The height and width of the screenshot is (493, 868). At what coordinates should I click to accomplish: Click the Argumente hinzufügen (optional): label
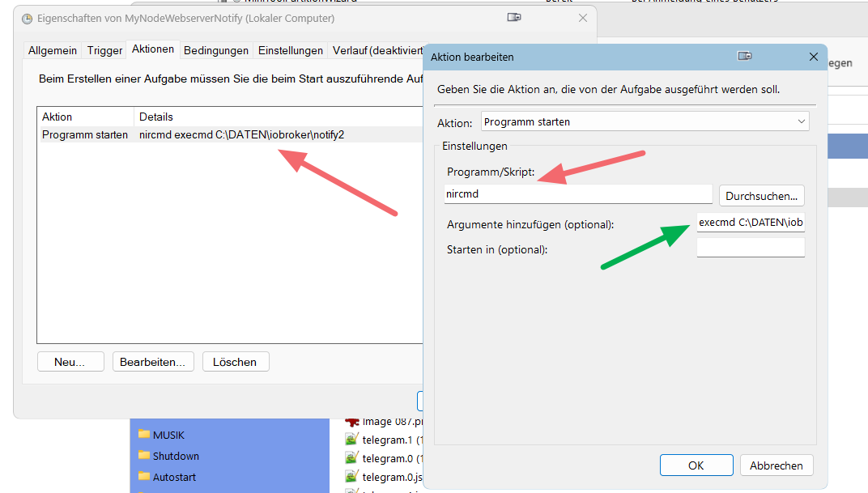(x=530, y=225)
